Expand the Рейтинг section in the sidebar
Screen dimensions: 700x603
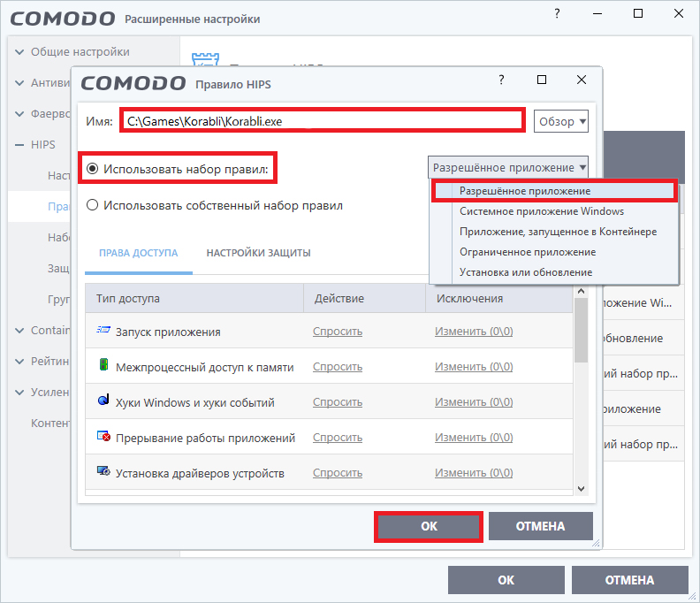[x=19, y=361]
